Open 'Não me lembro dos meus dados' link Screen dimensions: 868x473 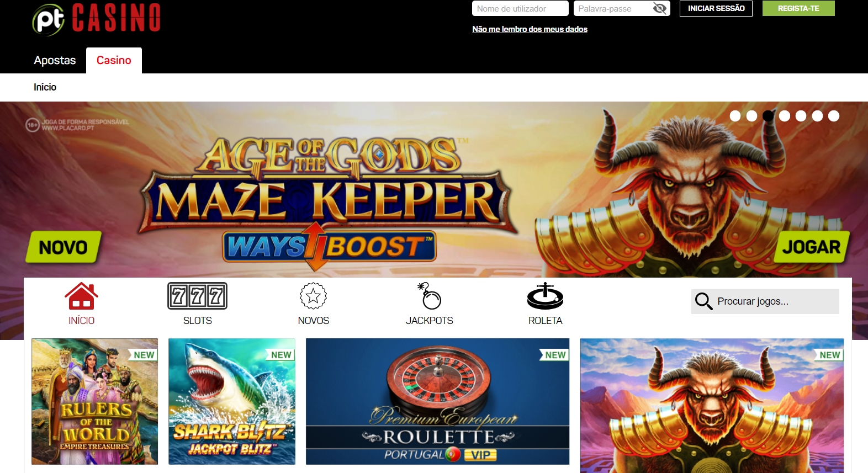click(530, 29)
